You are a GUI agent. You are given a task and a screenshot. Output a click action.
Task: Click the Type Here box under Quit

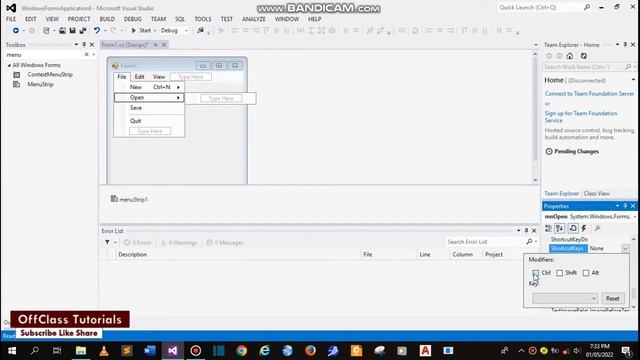tap(150, 131)
